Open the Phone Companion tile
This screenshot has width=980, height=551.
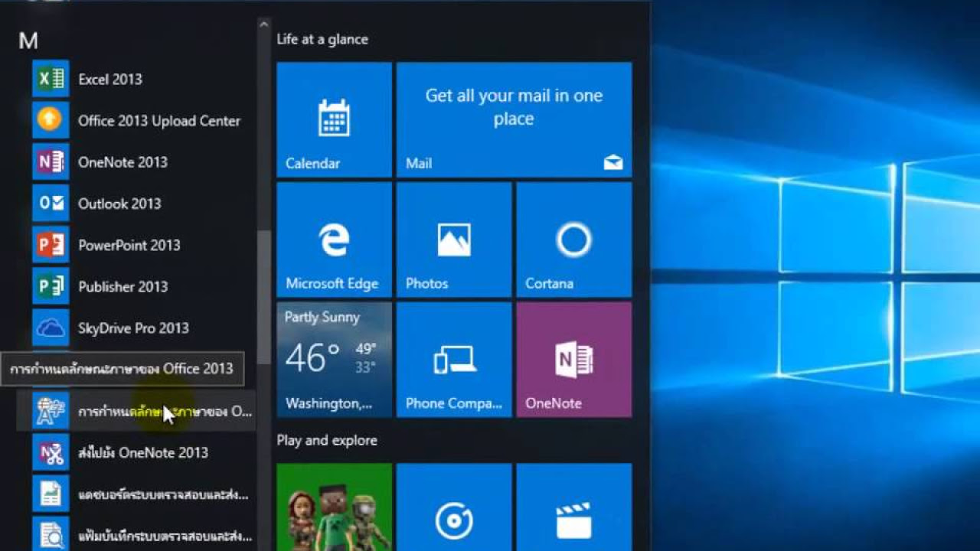click(x=454, y=360)
